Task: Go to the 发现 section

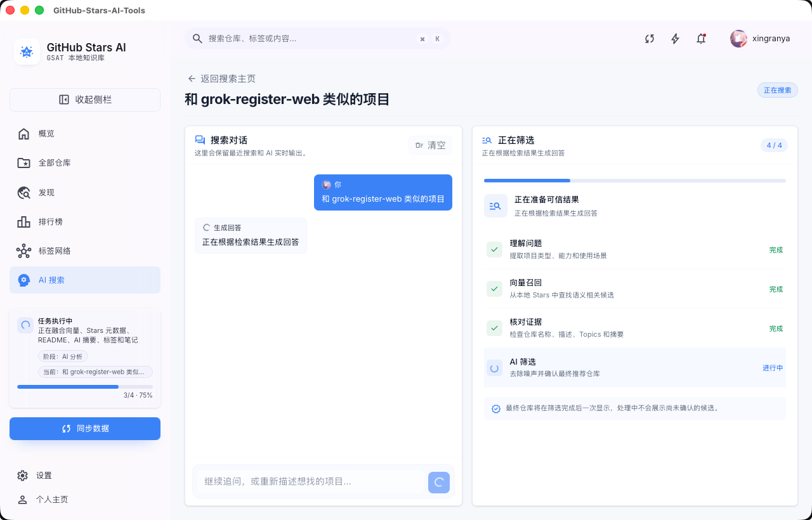Action: pos(85,192)
